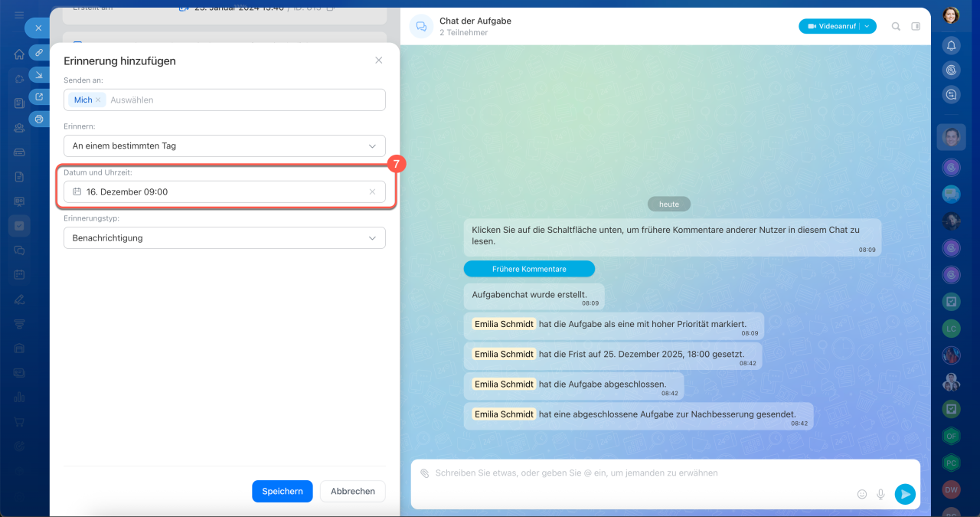
Task: Open the CoPilot spiral icon in right panel
Action: point(951,70)
